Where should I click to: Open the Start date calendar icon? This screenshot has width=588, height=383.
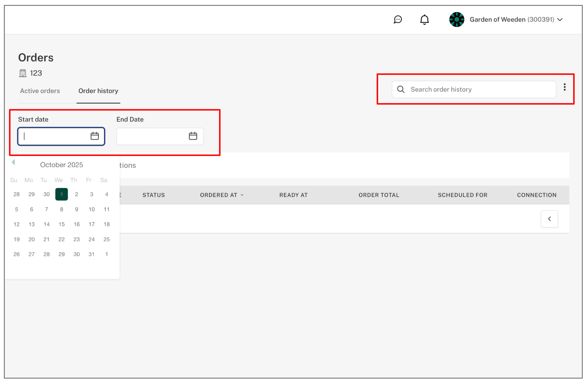click(x=94, y=136)
